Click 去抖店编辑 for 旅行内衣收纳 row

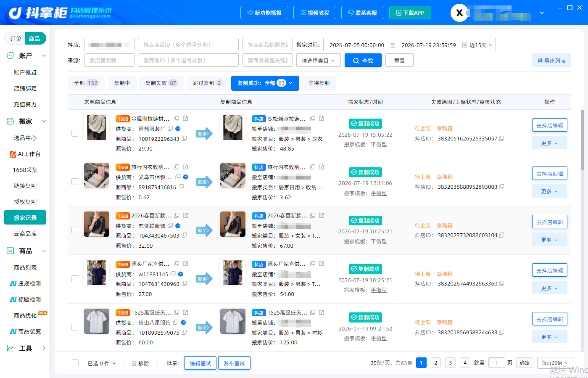[549, 174]
